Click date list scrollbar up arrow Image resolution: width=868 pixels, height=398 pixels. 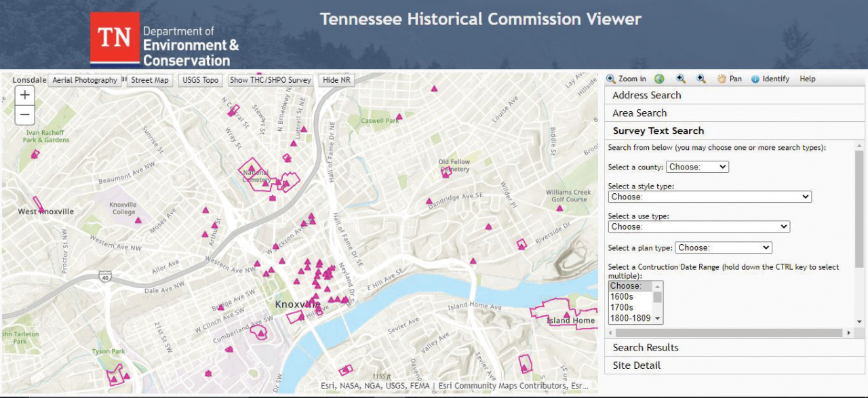[658, 286]
